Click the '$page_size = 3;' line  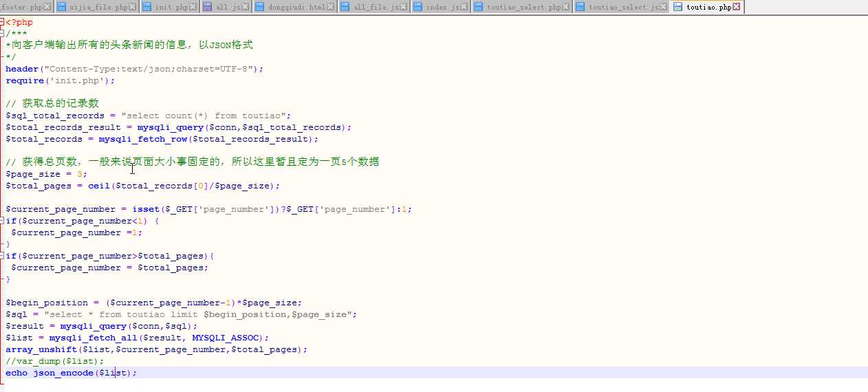[46, 174]
